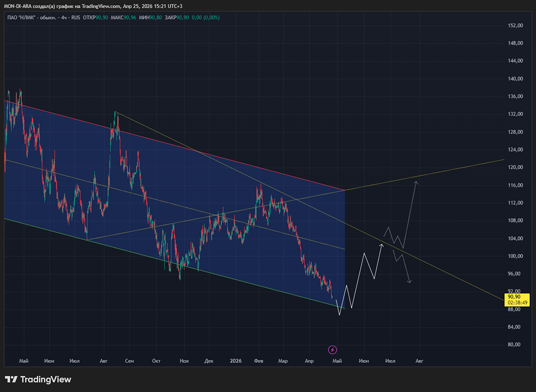Click the white upward dotted arrow tip
Viewport: 536px width, 392px height.
point(416,183)
